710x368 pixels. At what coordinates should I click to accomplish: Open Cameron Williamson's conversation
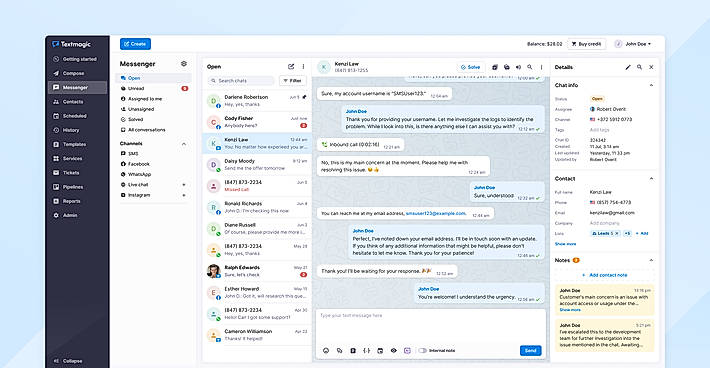[x=257, y=335]
